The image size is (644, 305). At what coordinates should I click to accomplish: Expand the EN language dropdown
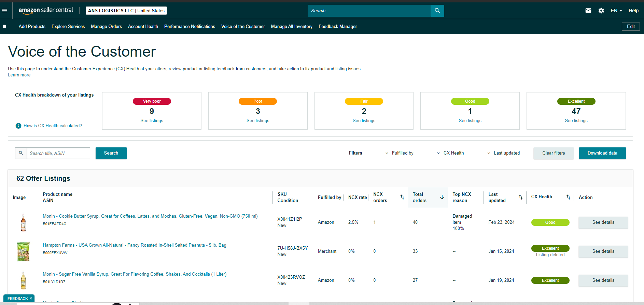616,11
